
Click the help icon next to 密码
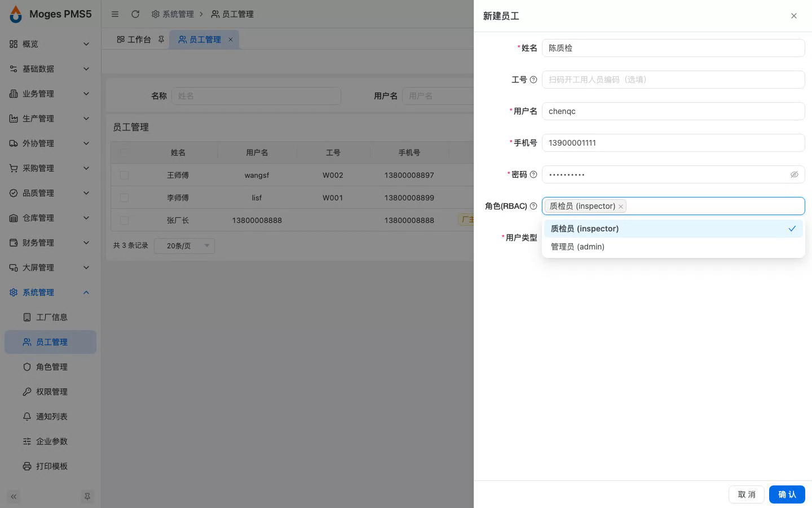[533, 174]
